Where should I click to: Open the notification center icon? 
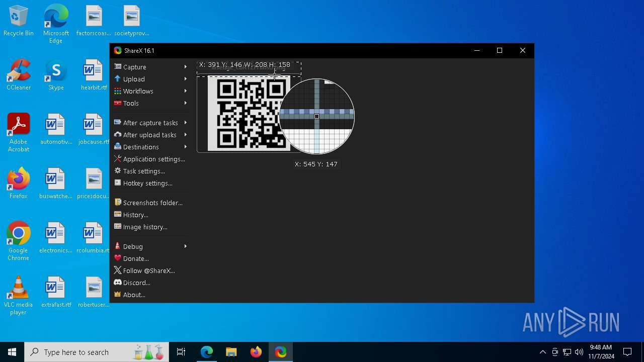(x=627, y=352)
